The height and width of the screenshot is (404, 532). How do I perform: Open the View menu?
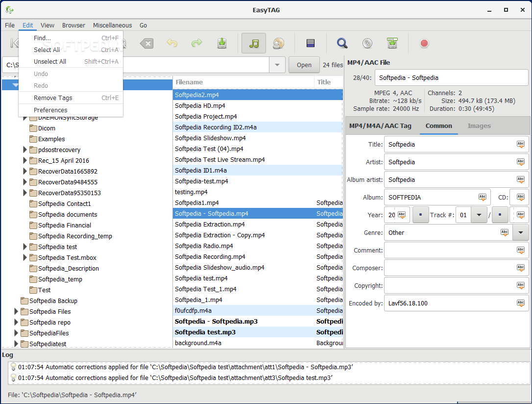click(x=47, y=25)
